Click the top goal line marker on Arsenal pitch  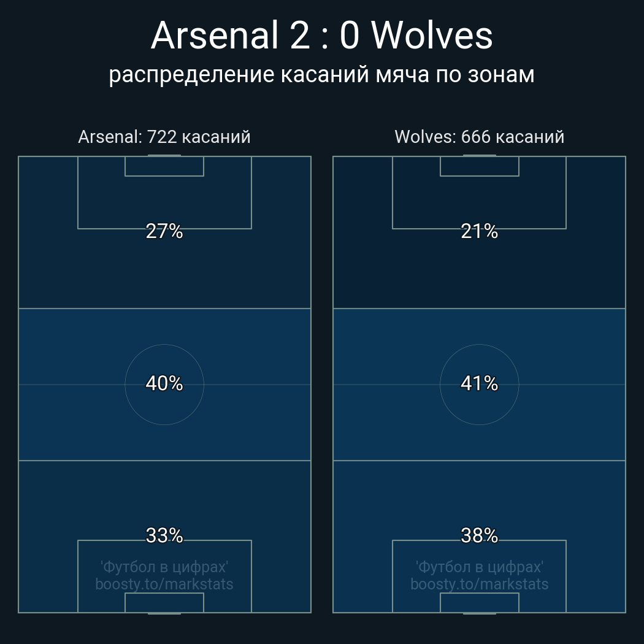click(x=164, y=156)
